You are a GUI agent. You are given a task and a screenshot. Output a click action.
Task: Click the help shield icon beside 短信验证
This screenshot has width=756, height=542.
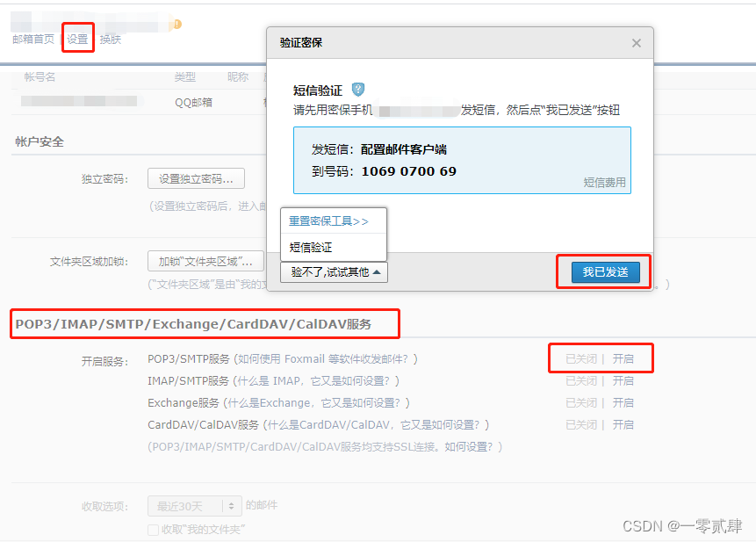(x=357, y=90)
